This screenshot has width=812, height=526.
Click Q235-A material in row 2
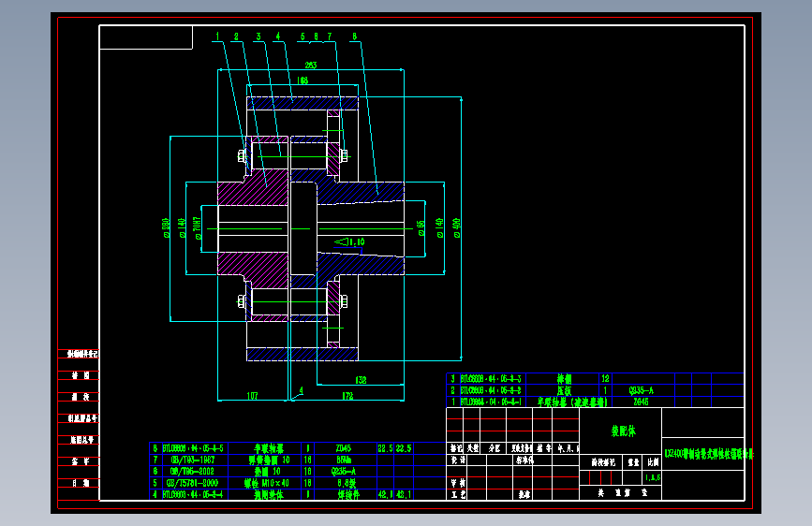point(642,390)
